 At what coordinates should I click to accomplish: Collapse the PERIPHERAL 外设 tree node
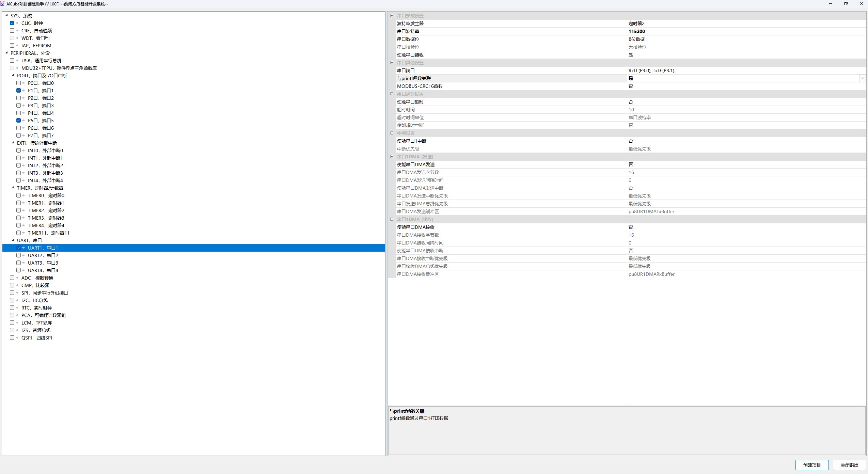pos(6,53)
